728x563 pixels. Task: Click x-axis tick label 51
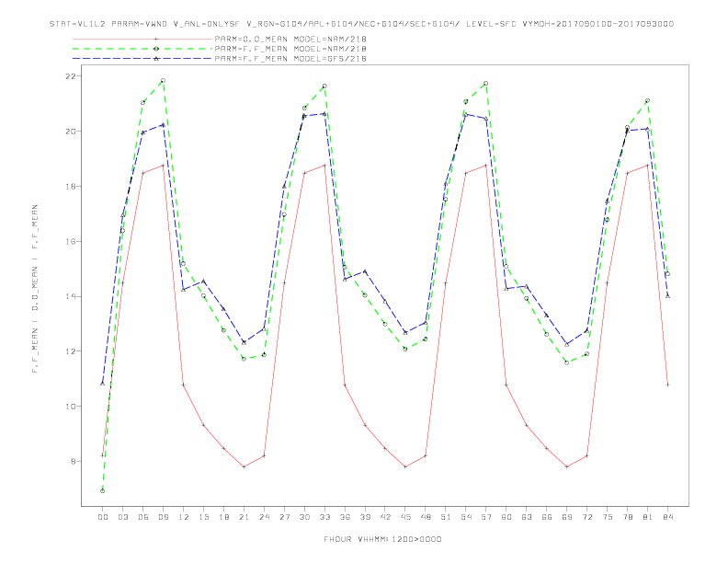[x=446, y=517]
